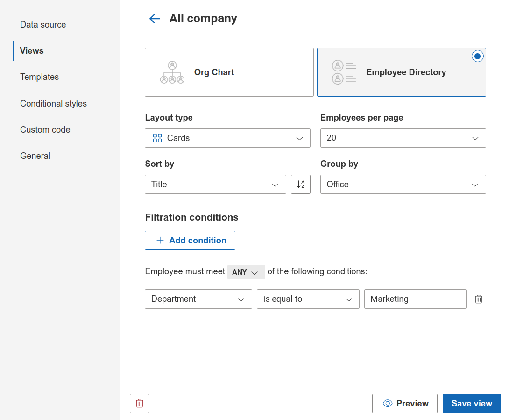Viewport: 509px width, 420px height.
Task: Select the Employee Directory radio button
Action: click(x=477, y=56)
